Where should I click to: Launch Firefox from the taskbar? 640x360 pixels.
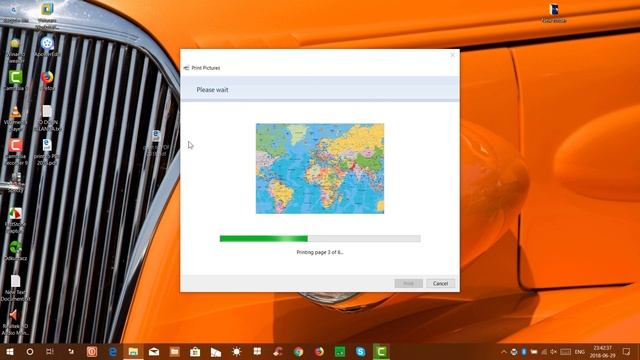coord(319,351)
